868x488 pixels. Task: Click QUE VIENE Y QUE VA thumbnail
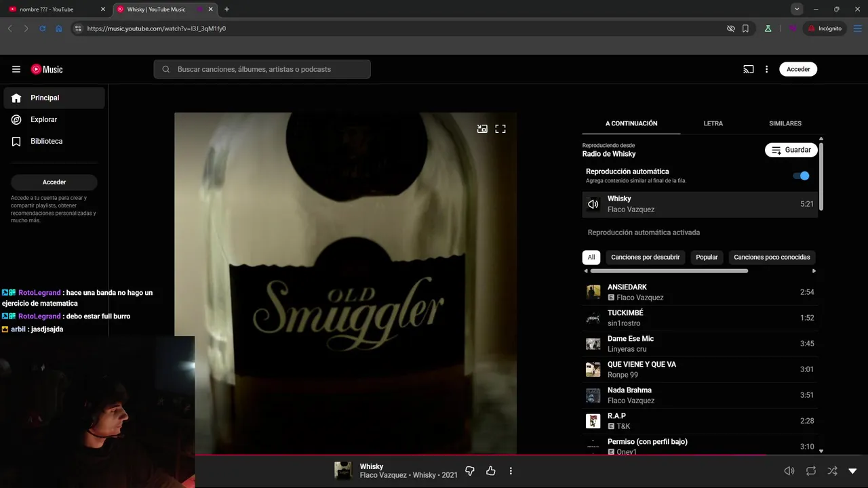coord(593,369)
